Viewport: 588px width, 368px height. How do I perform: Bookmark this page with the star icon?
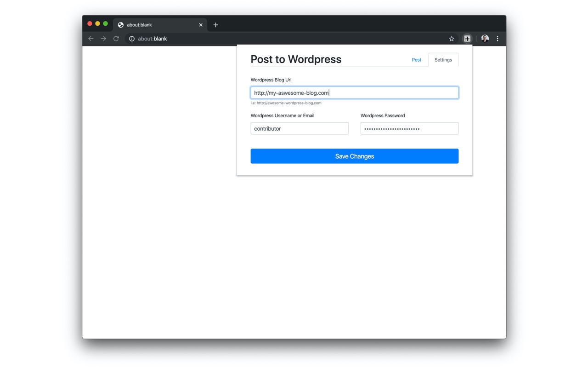tap(452, 39)
